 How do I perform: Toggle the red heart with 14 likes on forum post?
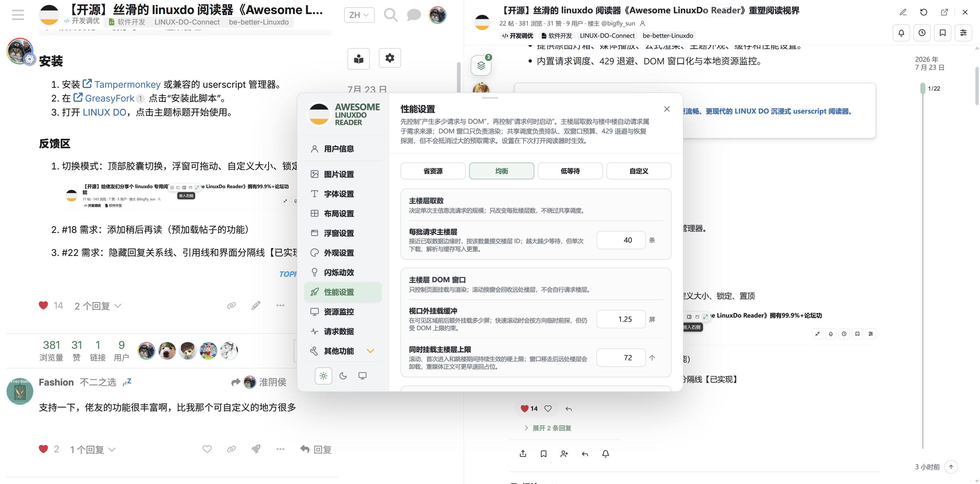point(43,306)
